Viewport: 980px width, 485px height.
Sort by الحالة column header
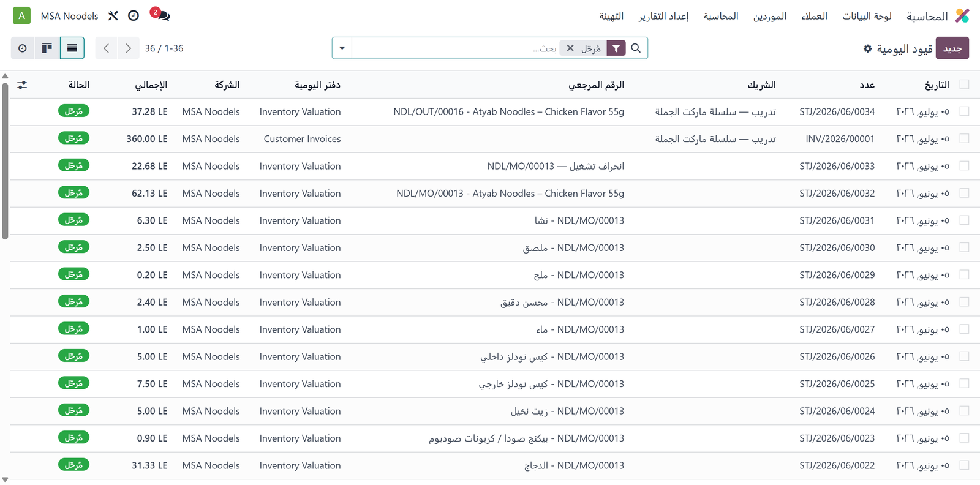78,85
